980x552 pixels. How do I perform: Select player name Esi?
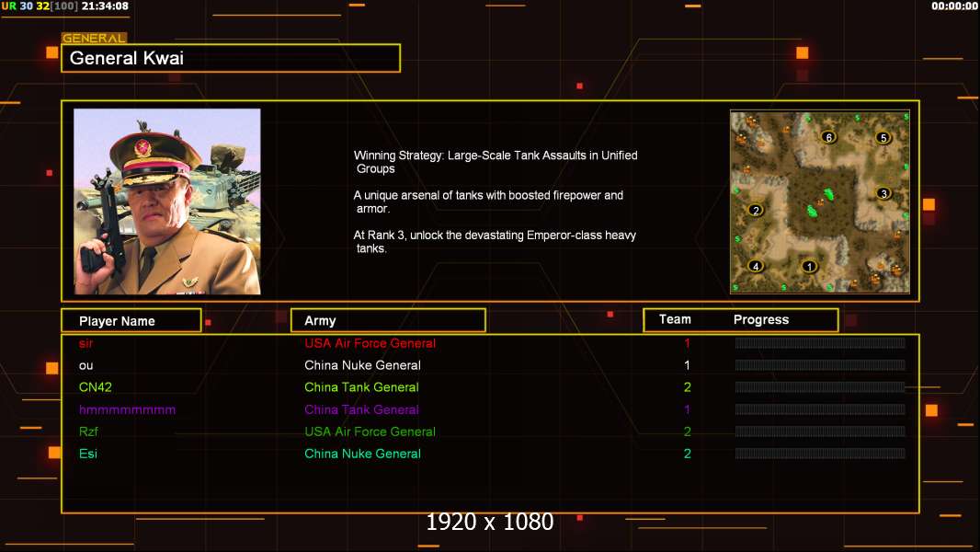pos(87,454)
